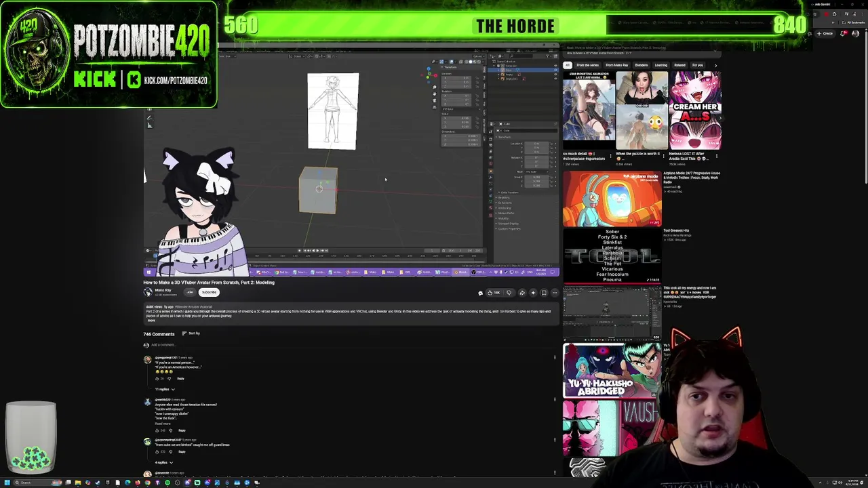Dislike the "from cube we are birthed" comment

click(170, 451)
